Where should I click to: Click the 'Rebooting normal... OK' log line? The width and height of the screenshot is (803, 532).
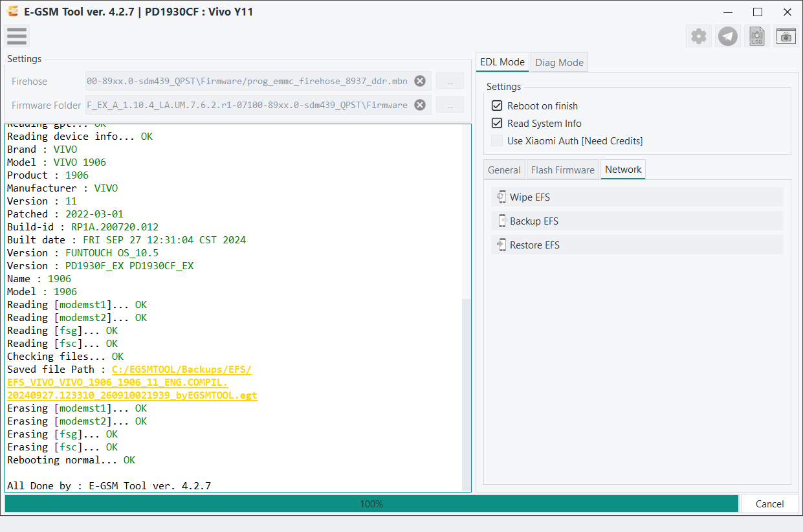(71, 460)
